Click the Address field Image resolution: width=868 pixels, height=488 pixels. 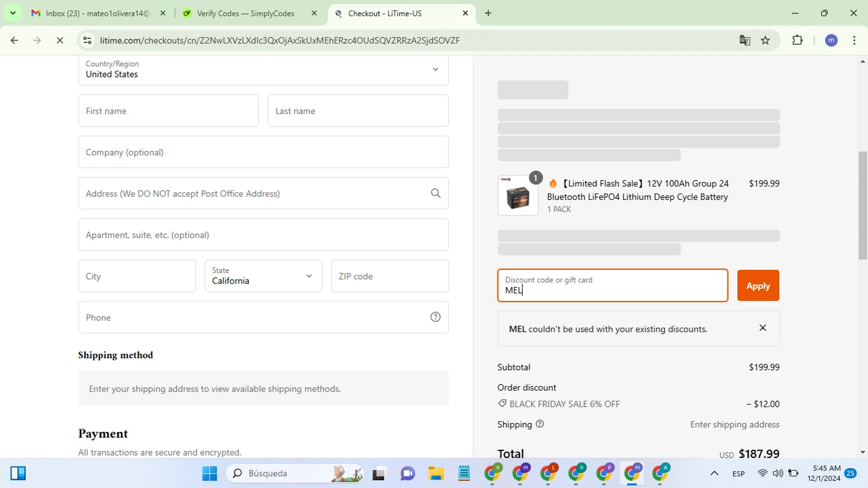click(x=263, y=193)
